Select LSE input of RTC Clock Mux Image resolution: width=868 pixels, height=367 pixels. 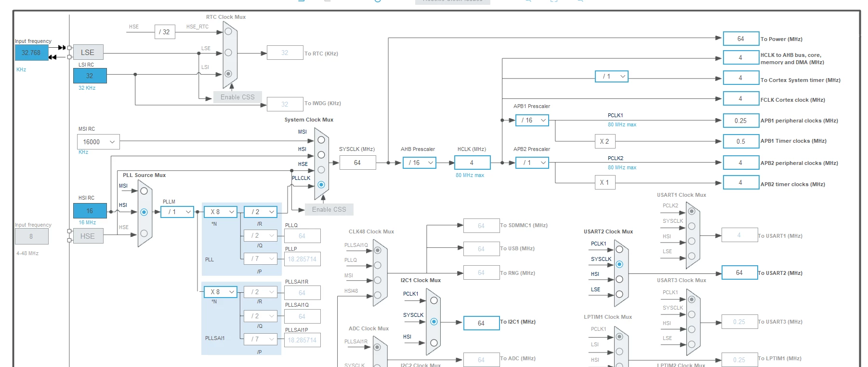pyautogui.click(x=228, y=53)
